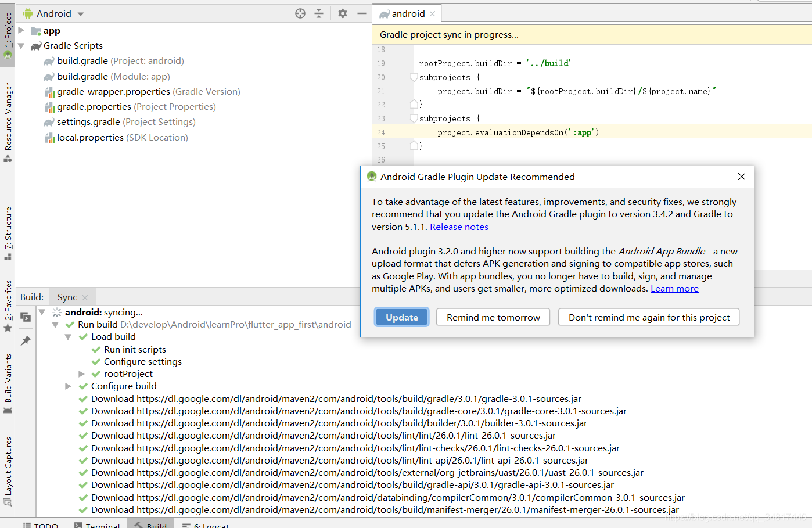
Task: Click the Gradle project sync in progress banner
Action: tap(592, 35)
